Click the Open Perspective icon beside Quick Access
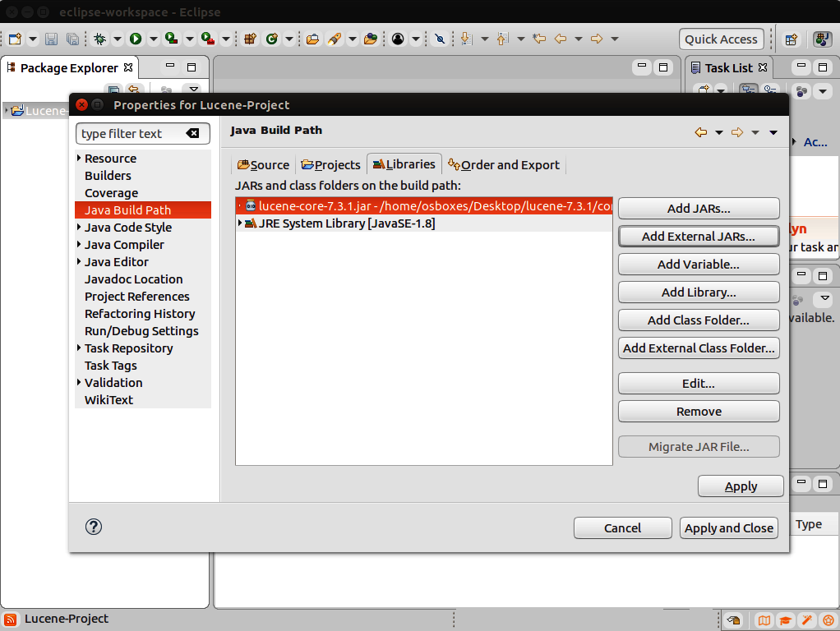The image size is (840, 631). point(791,39)
